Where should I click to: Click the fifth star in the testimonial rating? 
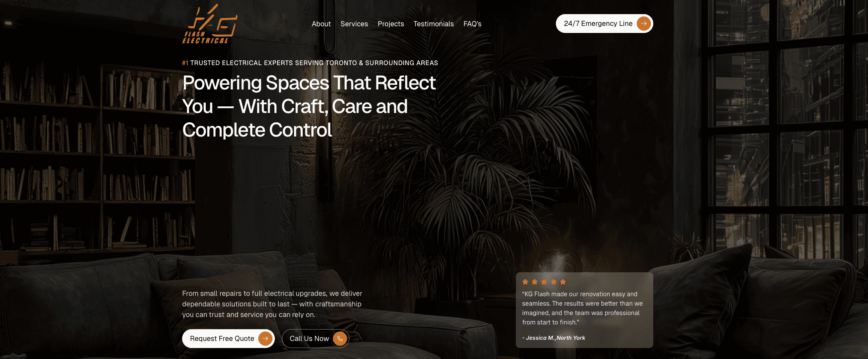(x=563, y=282)
